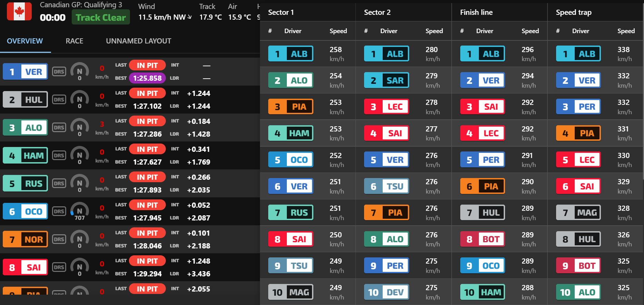
Task: Click DRS indicator in HAM row
Action: click(x=59, y=155)
